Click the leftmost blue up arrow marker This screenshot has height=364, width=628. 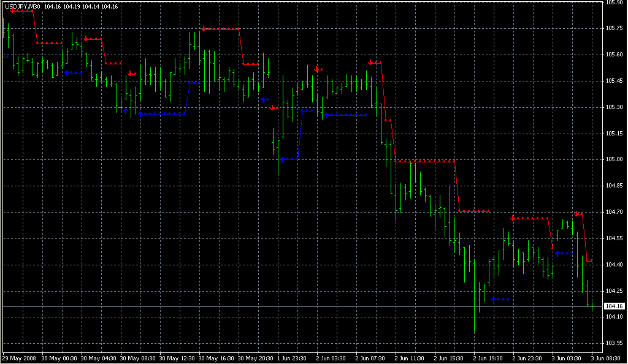[66, 72]
